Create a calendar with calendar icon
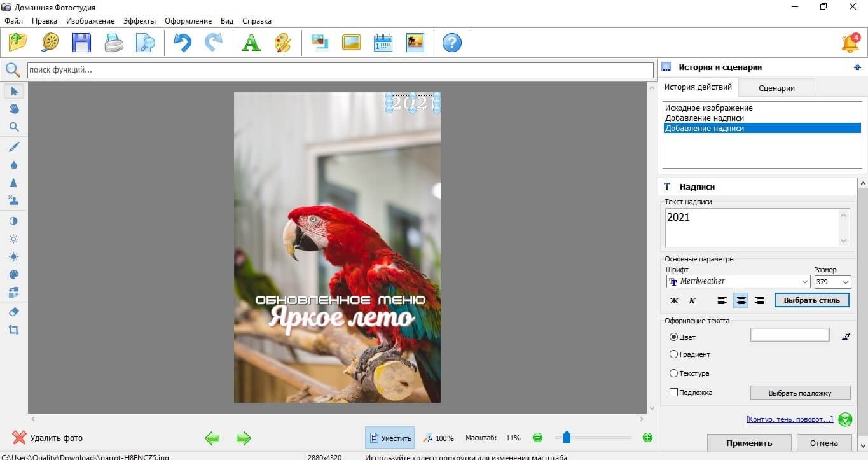Viewport: 868px width, 460px height. point(383,43)
